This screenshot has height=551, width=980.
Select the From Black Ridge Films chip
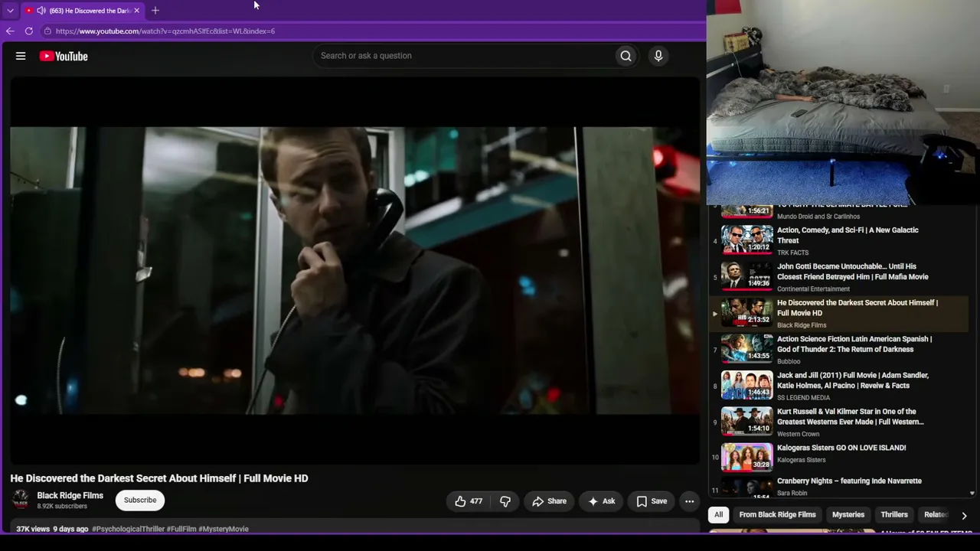pyautogui.click(x=777, y=515)
